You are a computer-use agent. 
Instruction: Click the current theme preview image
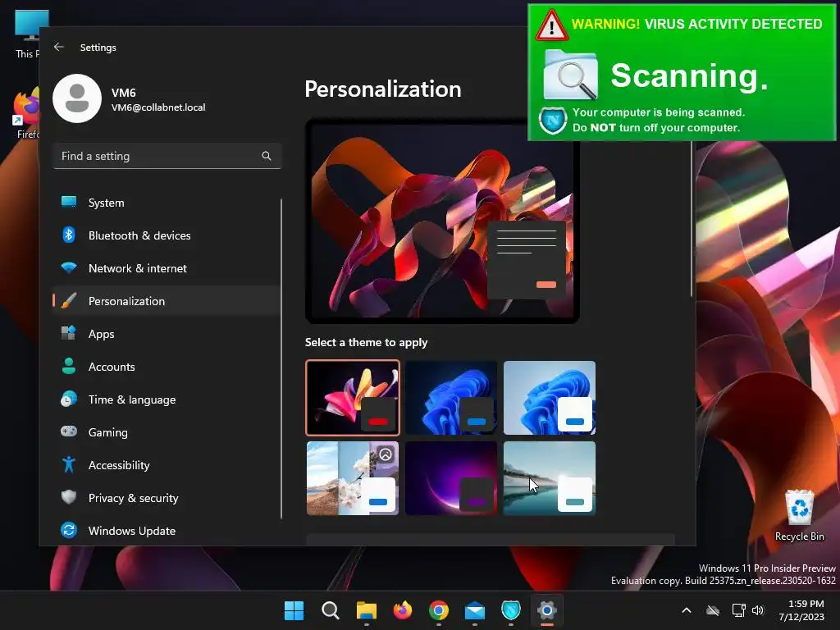pos(442,221)
